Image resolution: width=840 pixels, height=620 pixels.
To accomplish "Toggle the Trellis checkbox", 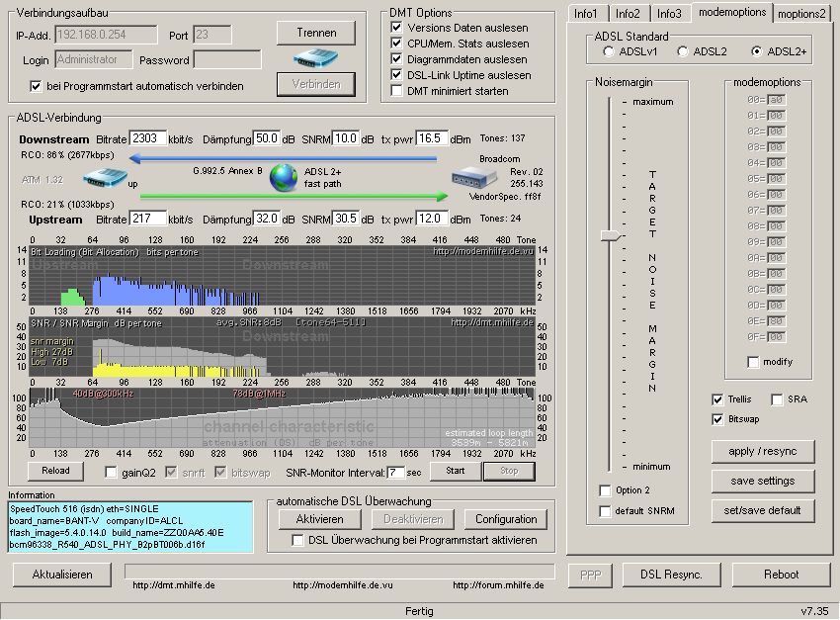I will point(717,399).
